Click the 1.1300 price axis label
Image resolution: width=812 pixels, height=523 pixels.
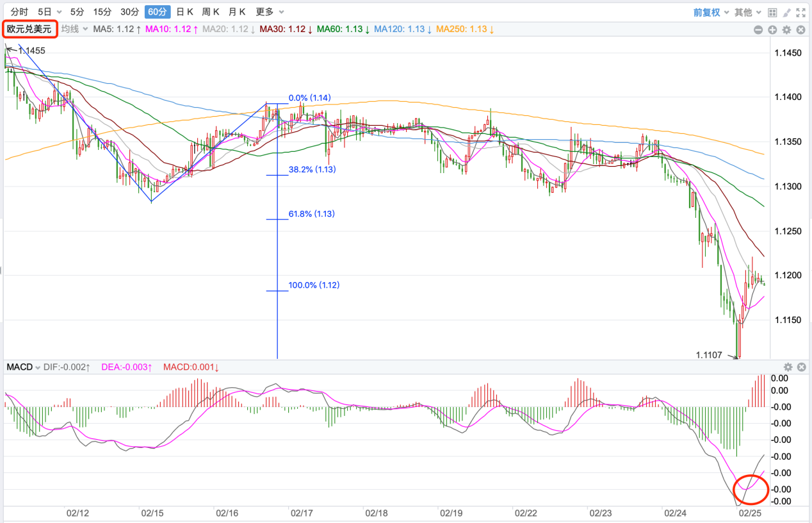coord(788,187)
